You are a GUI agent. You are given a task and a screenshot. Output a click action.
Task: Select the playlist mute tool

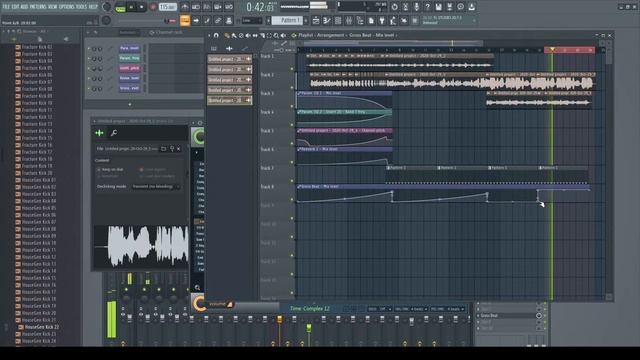pos(248,36)
